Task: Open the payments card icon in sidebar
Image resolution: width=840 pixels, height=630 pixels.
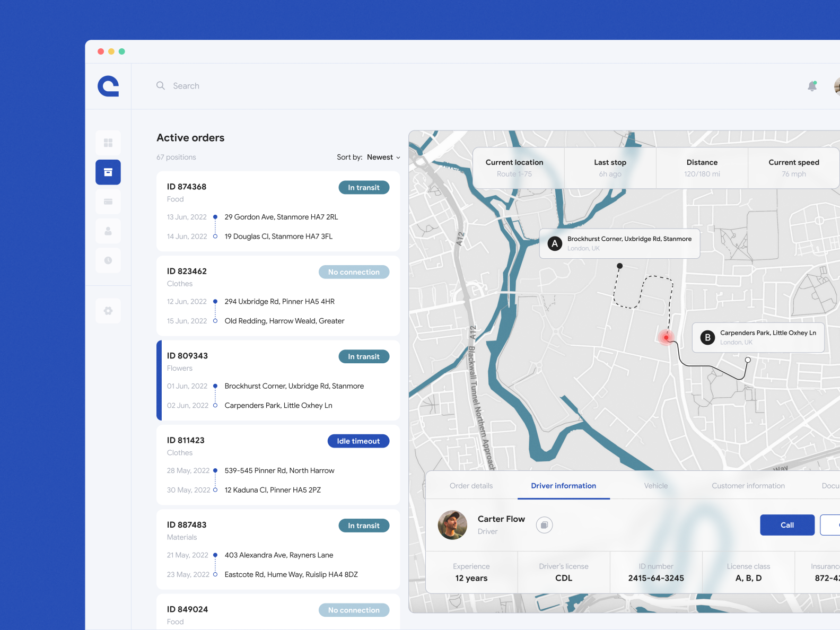Action: click(108, 202)
